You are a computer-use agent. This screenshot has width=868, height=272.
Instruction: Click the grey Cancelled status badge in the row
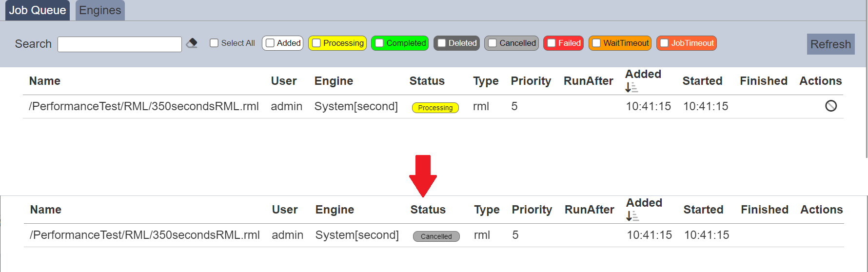436,236
